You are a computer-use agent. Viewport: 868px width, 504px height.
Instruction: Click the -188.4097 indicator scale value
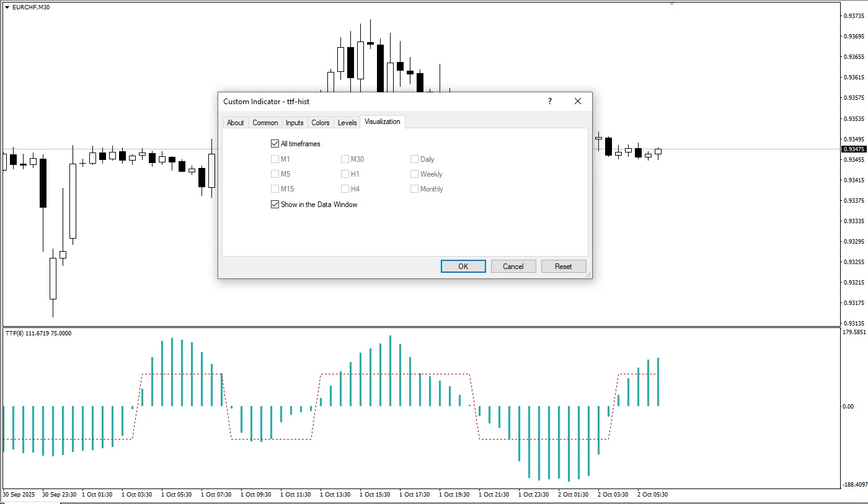click(x=854, y=485)
